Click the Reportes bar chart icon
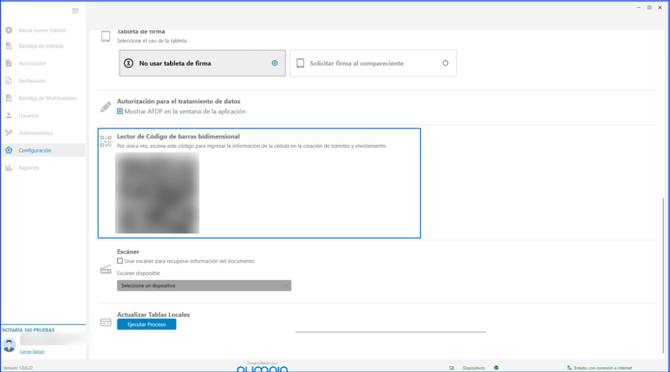Screen dimensions: 670x372 (x=9, y=168)
